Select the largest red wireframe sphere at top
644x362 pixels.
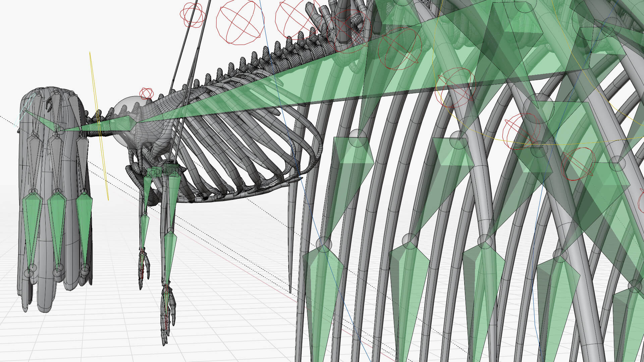(240, 22)
